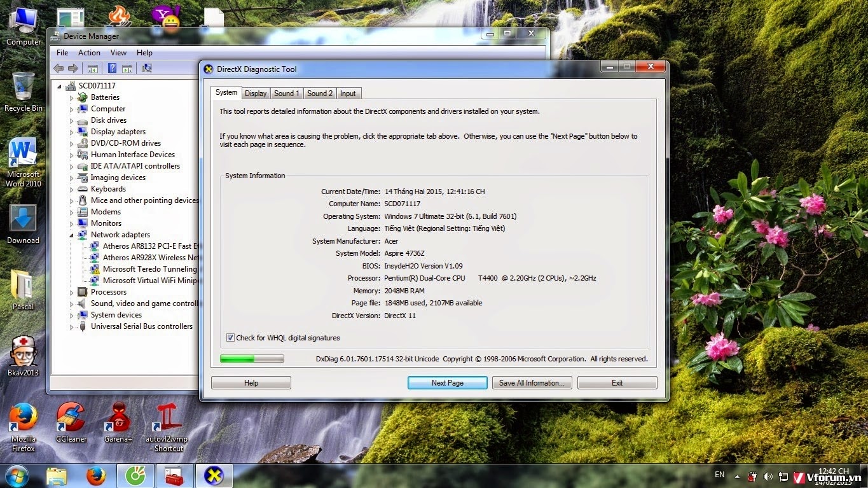Viewport: 868px width, 488px height.
Task: Select autovl2.vmp shortcut on desktop
Action: (166, 428)
